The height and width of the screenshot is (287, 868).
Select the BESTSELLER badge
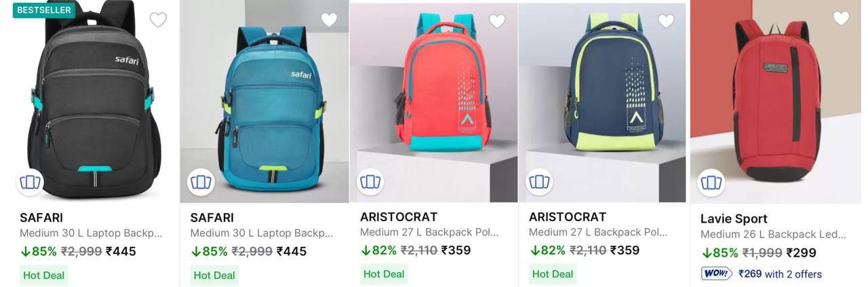(x=44, y=10)
